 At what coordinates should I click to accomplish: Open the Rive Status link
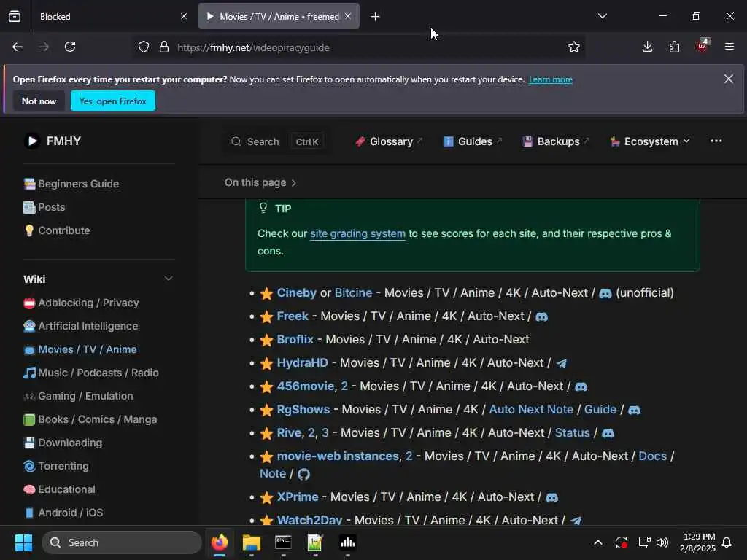tap(572, 433)
